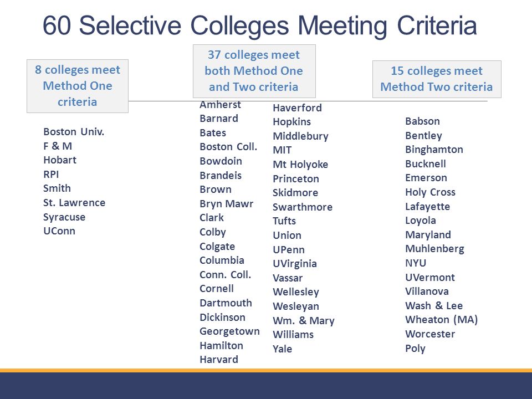Click 'NYU' in the right list
The height and width of the screenshot is (399, 532).
click(x=416, y=263)
